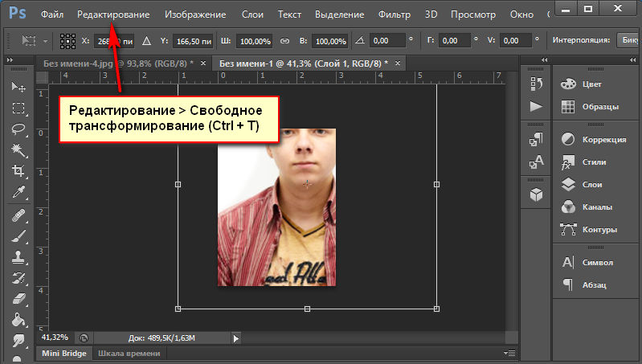Set reference point location in the grid
Image resolution: width=642 pixels, height=364 pixels.
67,40
